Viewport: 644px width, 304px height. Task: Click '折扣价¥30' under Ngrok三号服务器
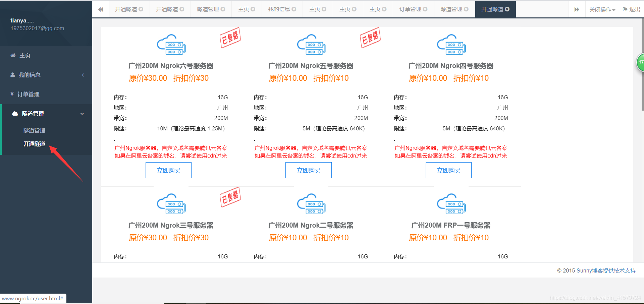point(191,238)
